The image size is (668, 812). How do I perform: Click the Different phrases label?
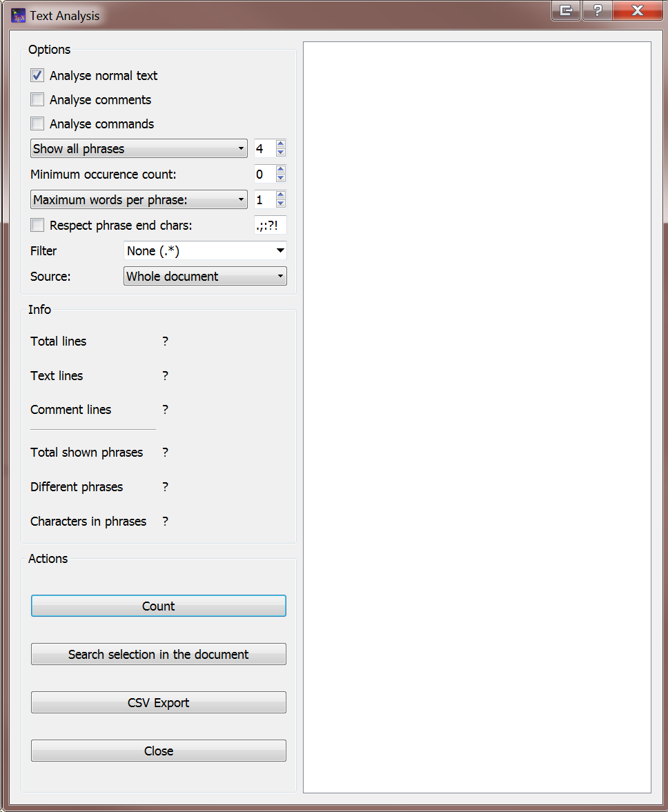[77, 487]
